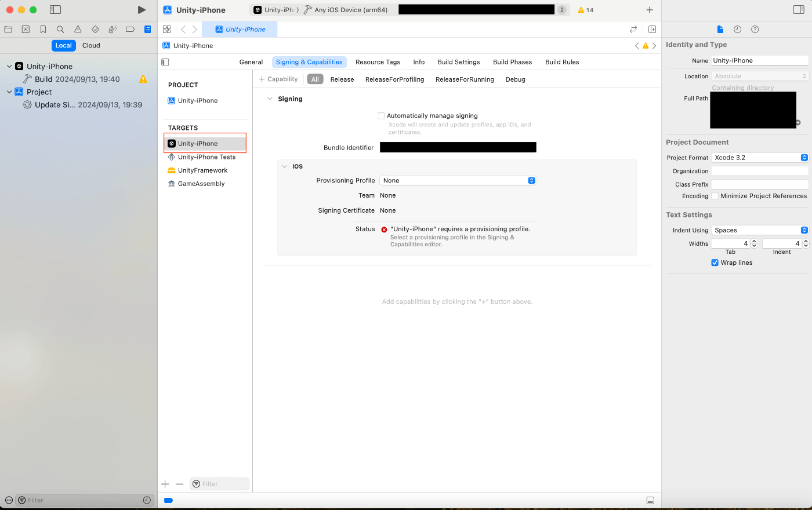The height and width of the screenshot is (510, 812).
Task: Collapse the Signing section
Action: tap(270, 99)
